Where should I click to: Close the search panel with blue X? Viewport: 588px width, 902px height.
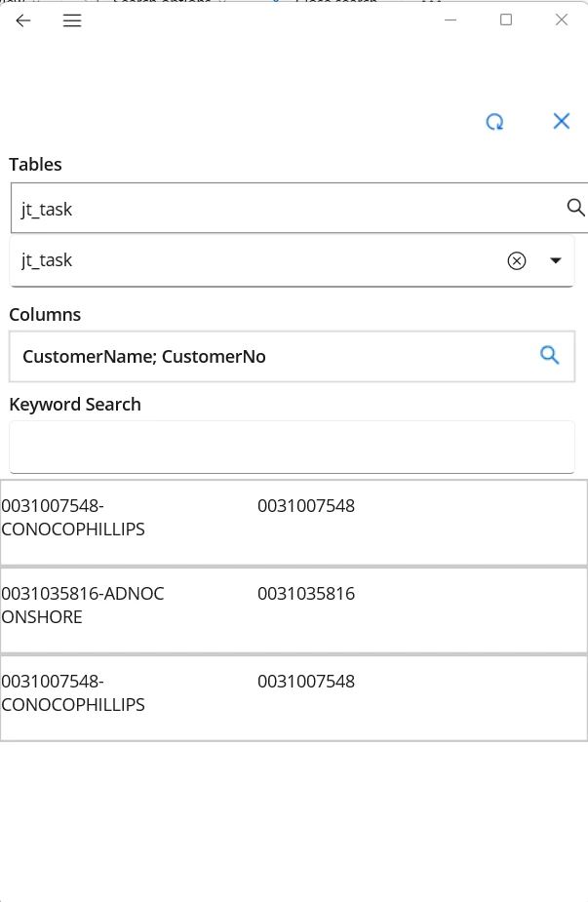click(561, 121)
